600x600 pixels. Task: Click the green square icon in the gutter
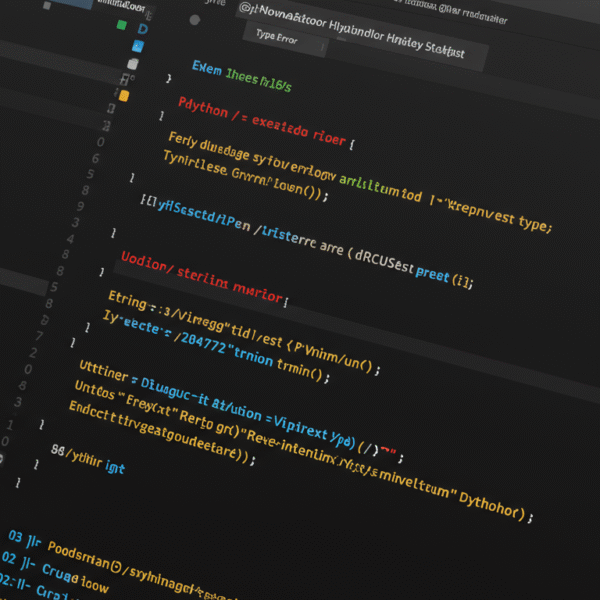[121, 24]
